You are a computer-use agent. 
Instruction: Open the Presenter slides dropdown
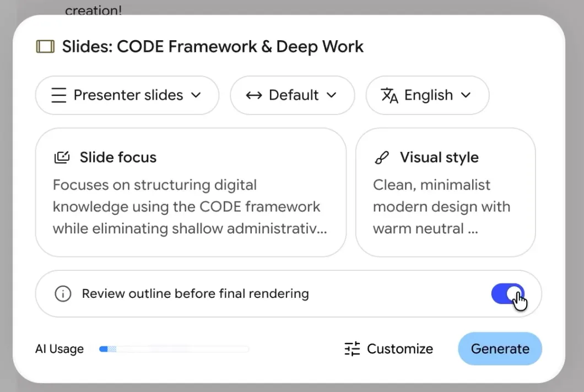(x=127, y=95)
